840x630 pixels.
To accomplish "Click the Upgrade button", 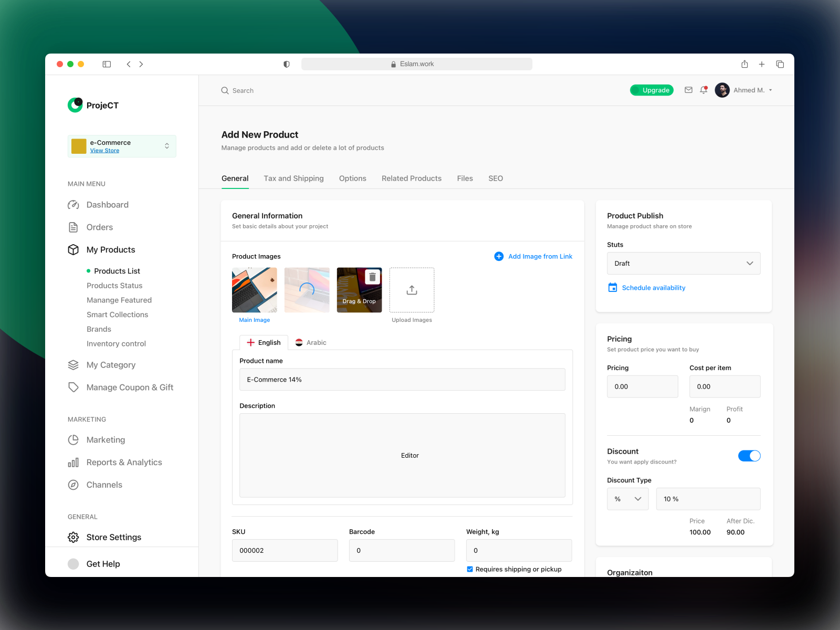I will click(652, 90).
